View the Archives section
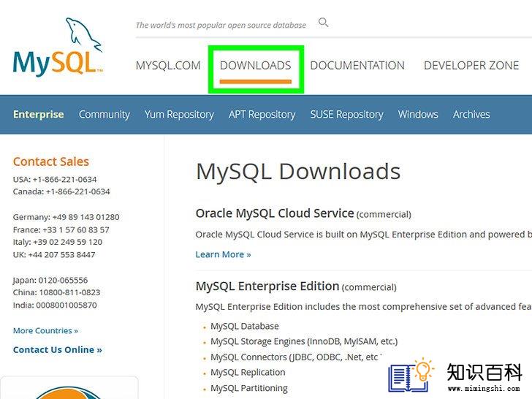This screenshot has width=532, height=399. [471, 114]
